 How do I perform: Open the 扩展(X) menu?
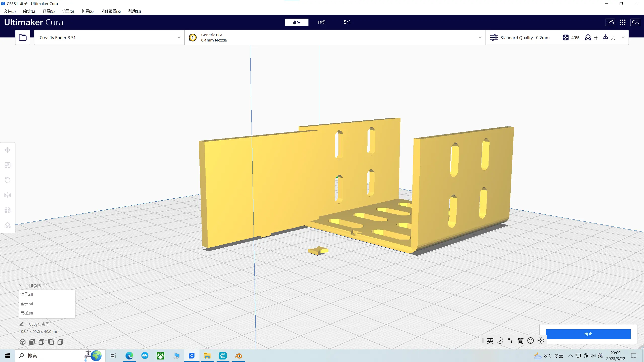(x=87, y=11)
